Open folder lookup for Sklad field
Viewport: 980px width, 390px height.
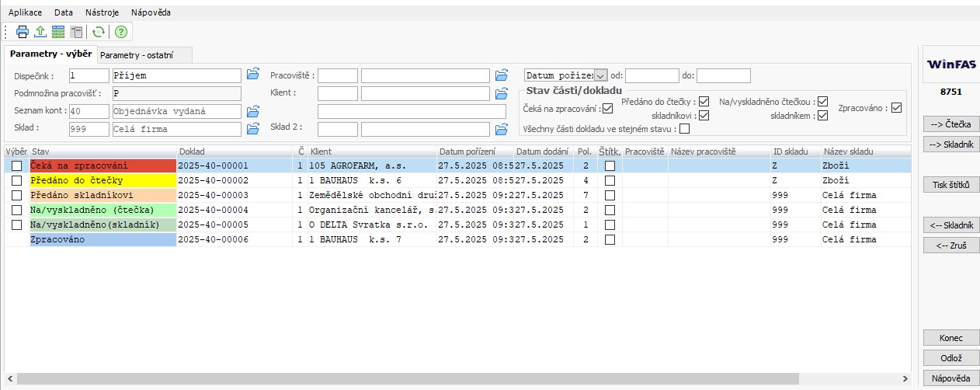pyautogui.click(x=252, y=128)
